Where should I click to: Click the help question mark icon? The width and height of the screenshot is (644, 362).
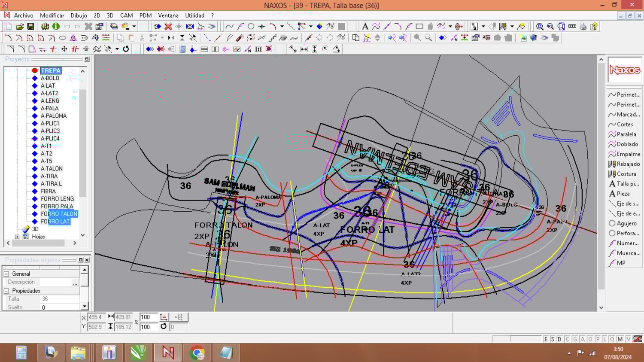[x=594, y=27]
